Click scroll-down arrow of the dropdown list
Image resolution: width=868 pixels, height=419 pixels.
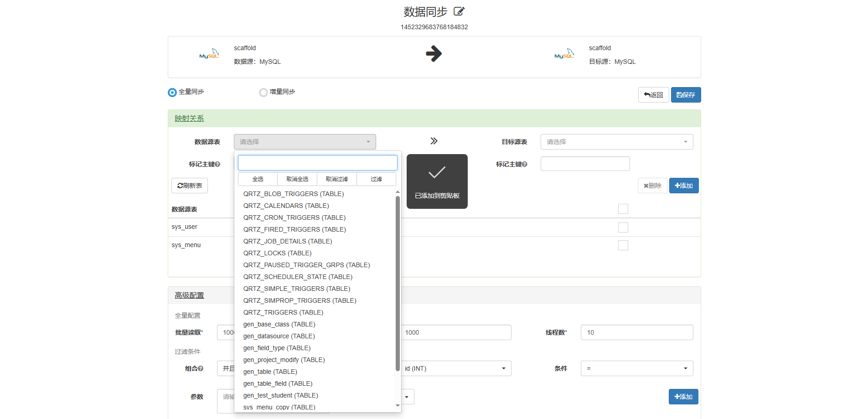tap(398, 405)
